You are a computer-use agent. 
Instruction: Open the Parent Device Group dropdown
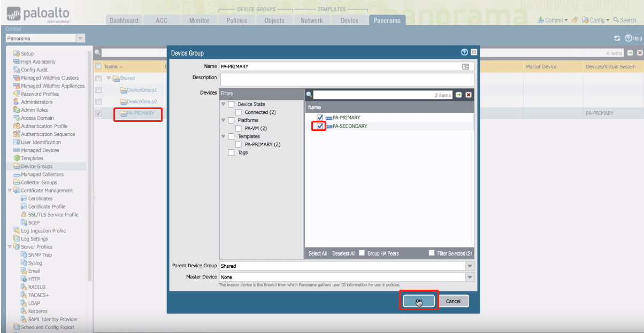pyautogui.click(x=470, y=266)
